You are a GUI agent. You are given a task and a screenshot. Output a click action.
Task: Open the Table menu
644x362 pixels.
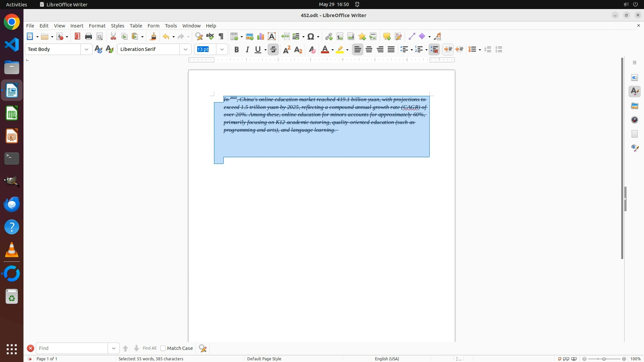click(x=136, y=26)
